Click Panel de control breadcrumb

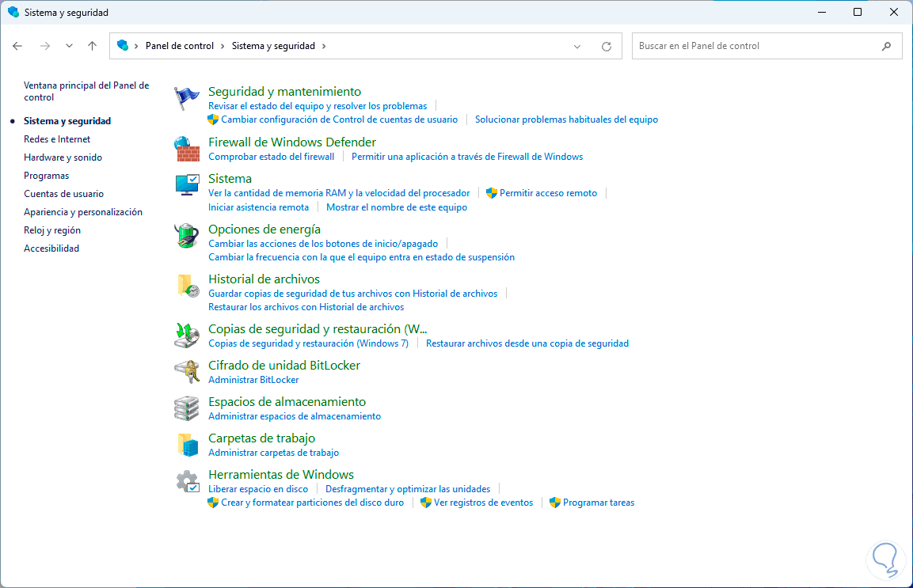pos(179,46)
